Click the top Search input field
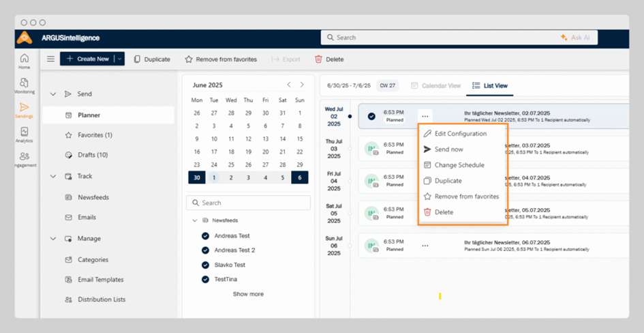 pyautogui.click(x=436, y=38)
